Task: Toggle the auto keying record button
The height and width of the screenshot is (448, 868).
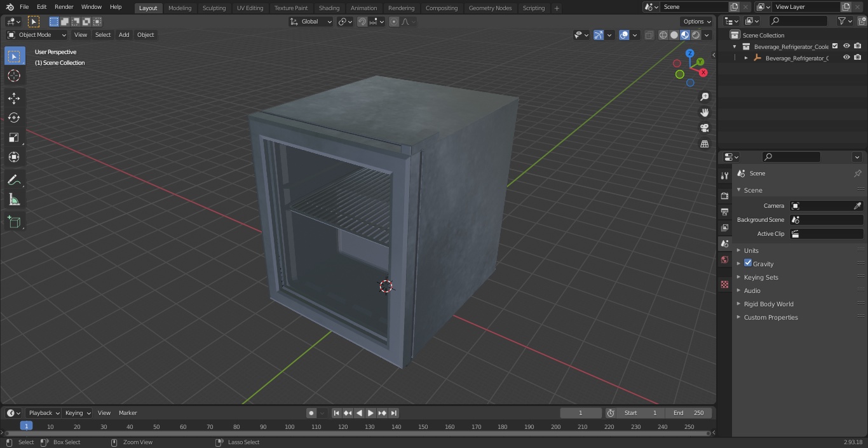Action: pos(311,413)
